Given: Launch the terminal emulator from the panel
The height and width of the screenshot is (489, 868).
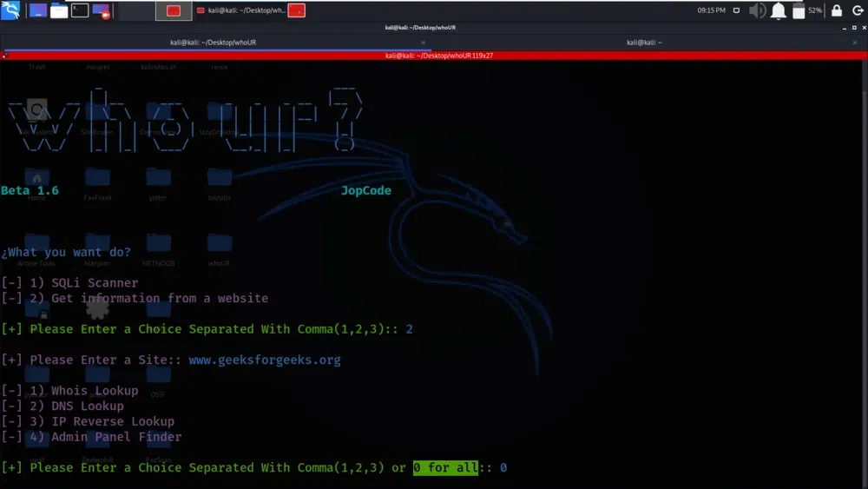Looking at the screenshot, I should pyautogui.click(x=80, y=10).
